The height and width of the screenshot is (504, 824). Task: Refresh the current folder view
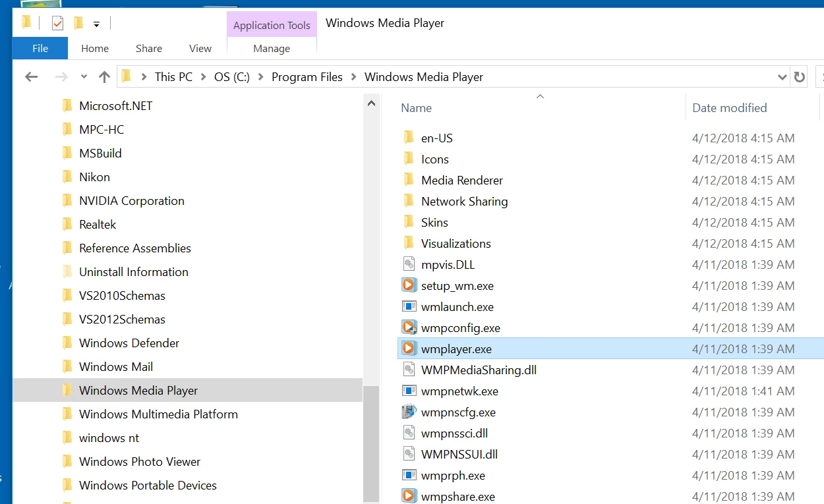(x=800, y=77)
